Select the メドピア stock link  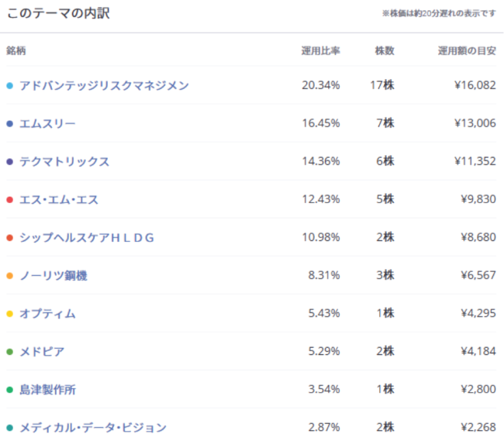pyautogui.click(x=42, y=351)
